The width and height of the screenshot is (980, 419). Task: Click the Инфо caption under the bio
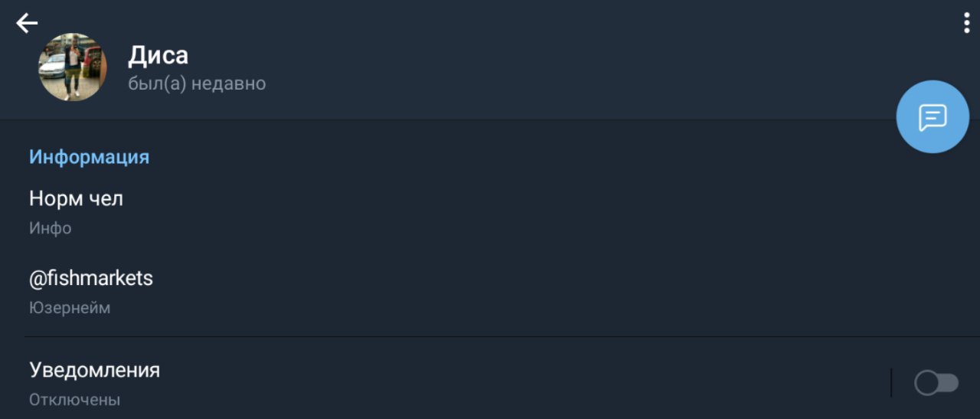pos(51,228)
